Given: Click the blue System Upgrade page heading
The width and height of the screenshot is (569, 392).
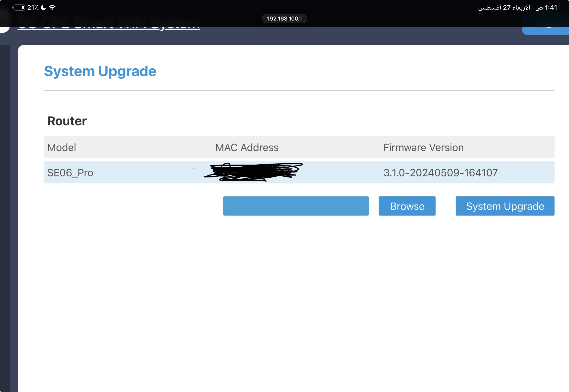Looking at the screenshot, I should [100, 72].
